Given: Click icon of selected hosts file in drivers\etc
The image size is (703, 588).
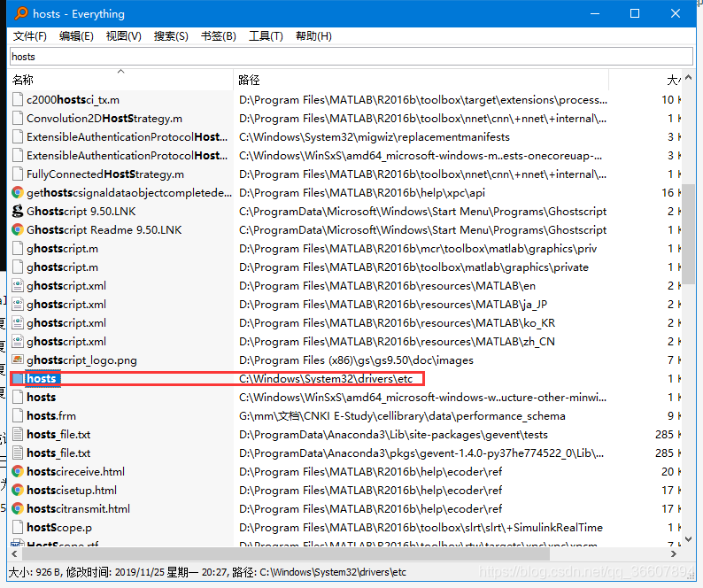Looking at the screenshot, I should coord(18,378).
